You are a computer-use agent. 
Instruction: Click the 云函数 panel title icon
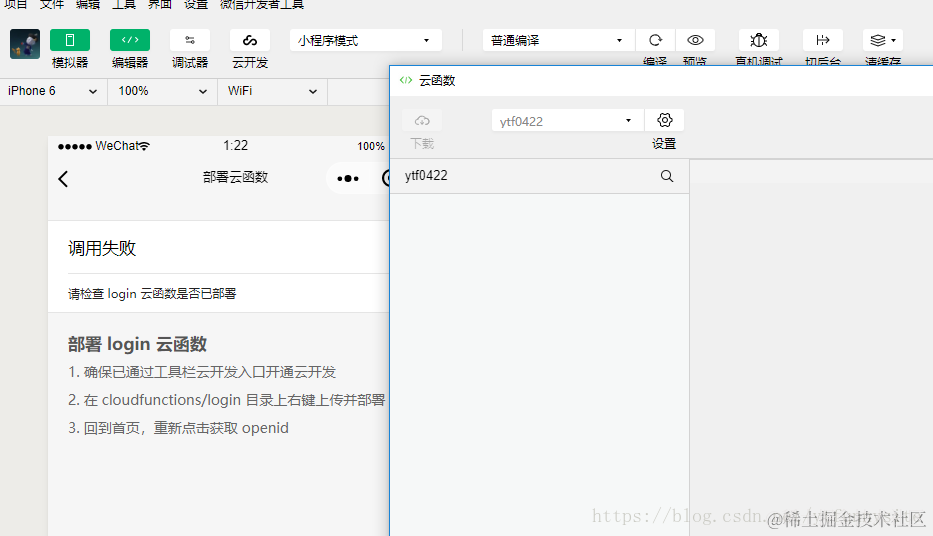click(x=406, y=80)
